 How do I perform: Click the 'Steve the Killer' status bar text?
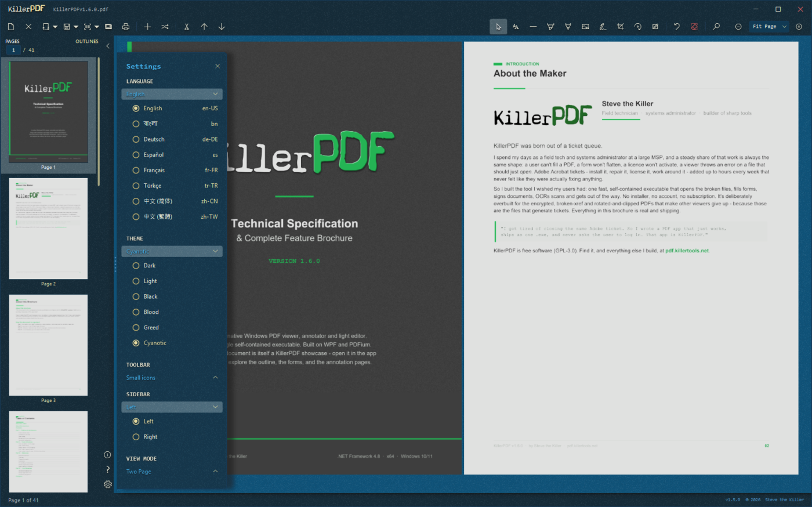pos(784,499)
